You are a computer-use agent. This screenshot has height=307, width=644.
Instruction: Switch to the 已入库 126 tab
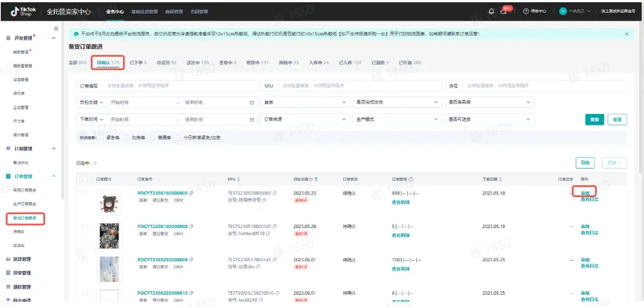pos(350,63)
